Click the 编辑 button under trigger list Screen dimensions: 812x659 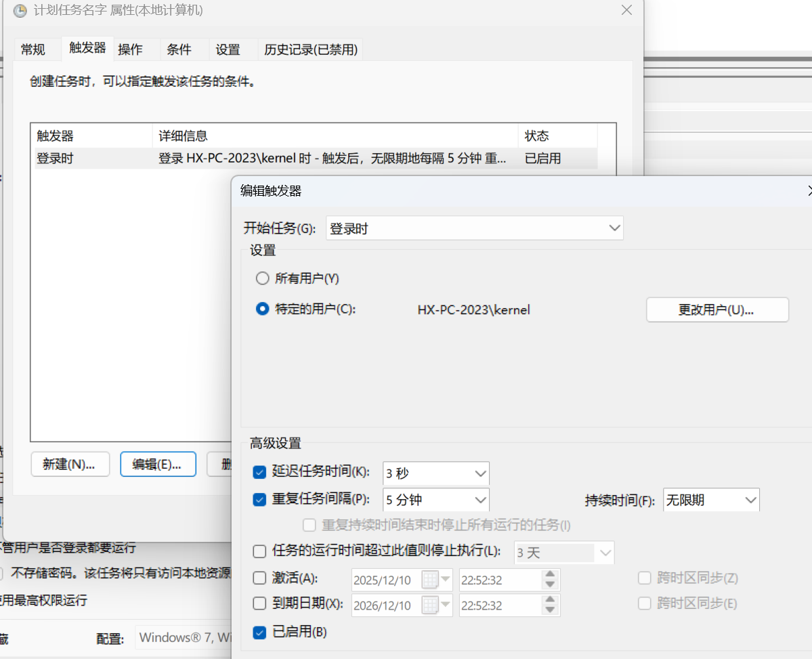pos(157,465)
